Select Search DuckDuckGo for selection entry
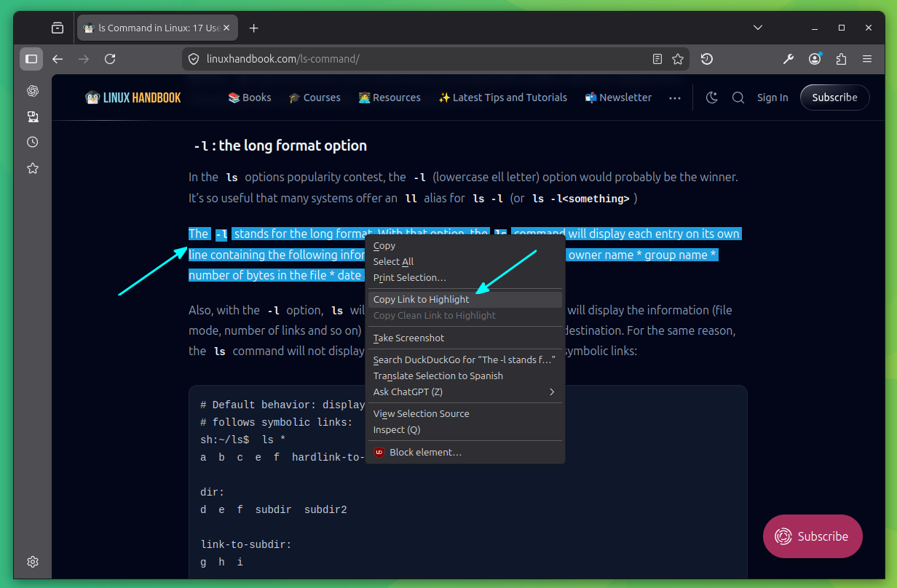Image resolution: width=897 pixels, height=588 pixels. pos(465,360)
